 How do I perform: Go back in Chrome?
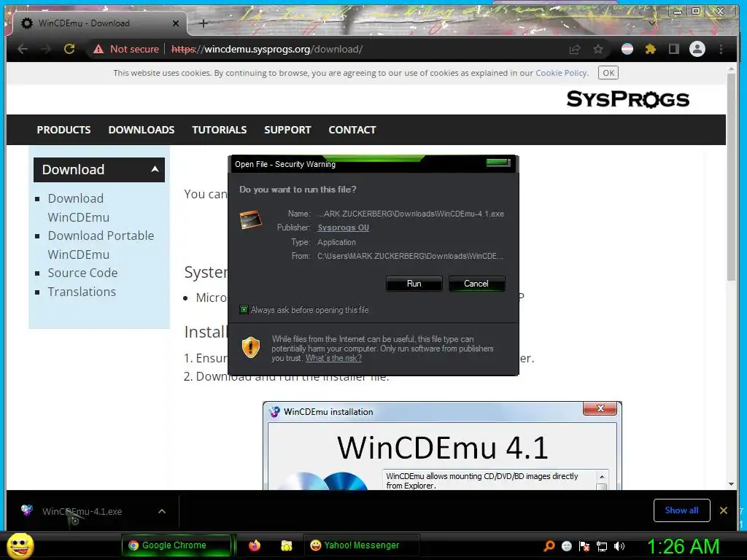(23, 49)
